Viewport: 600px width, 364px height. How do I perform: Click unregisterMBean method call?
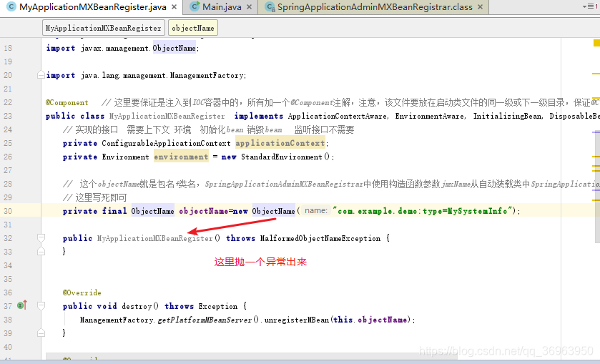coord(297,320)
